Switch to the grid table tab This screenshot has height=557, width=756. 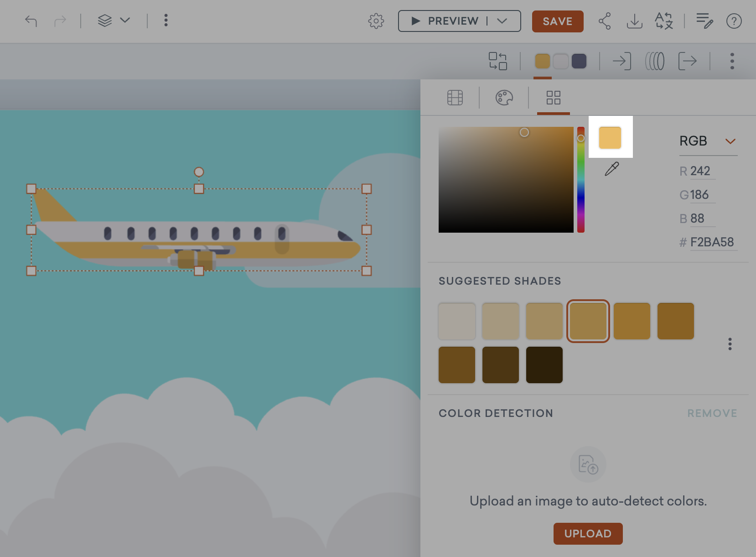[x=455, y=98]
